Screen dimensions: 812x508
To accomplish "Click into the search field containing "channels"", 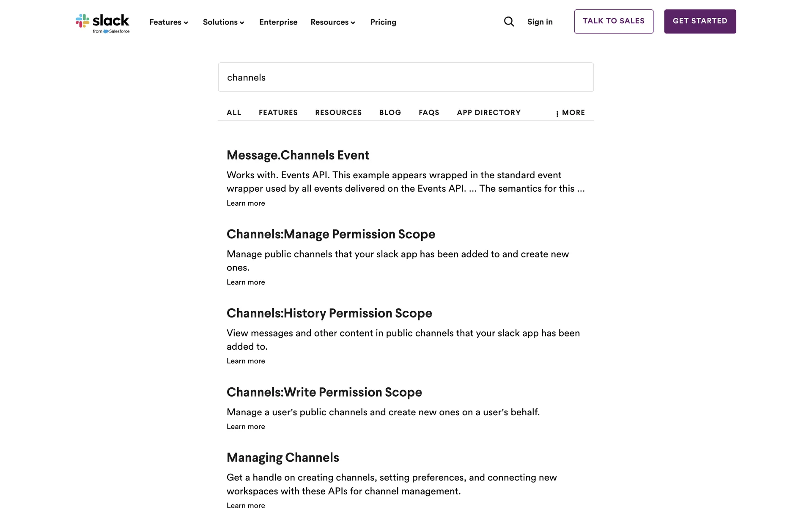I will tap(406, 77).
